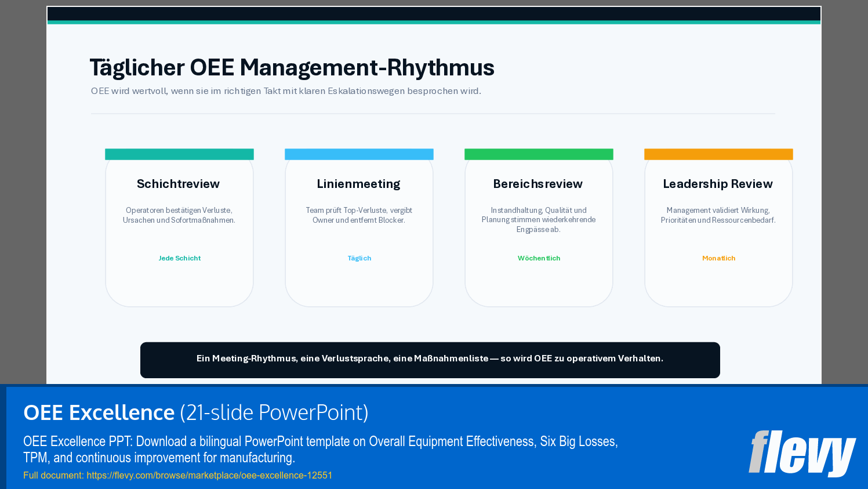This screenshot has height=489, width=868.
Task: Click the Bereichsreview description 'Instandhaltung, Qualität und Planung'
Action: (x=539, y=220)
